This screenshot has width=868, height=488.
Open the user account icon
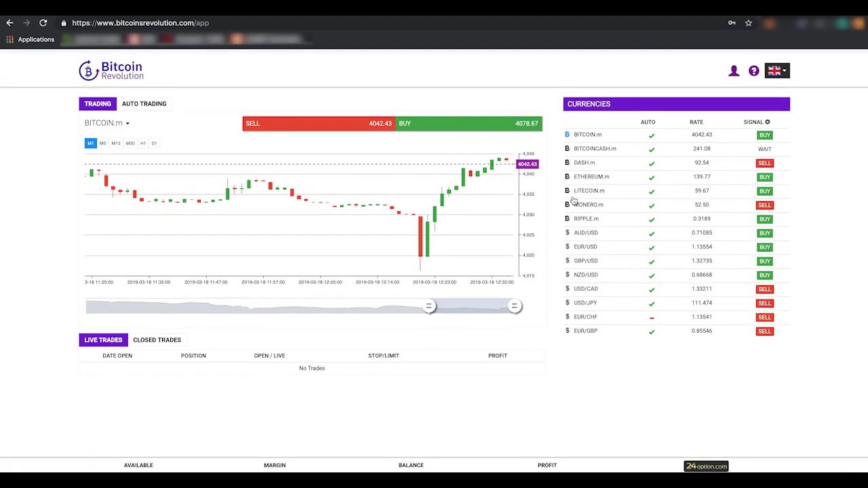click(734, 70)
